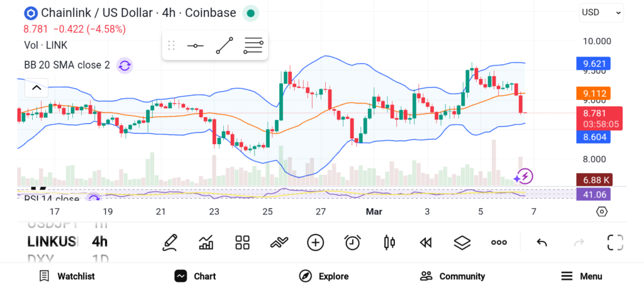The width and height of the screenshot is (644, 290).
Task: Click the bar replay rewind icon
Action: 426,242
